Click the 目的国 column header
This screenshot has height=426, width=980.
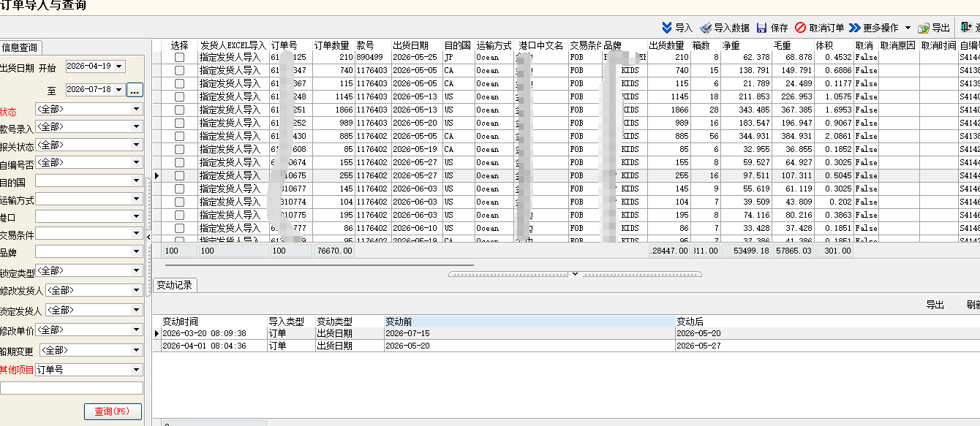point(458,45)
